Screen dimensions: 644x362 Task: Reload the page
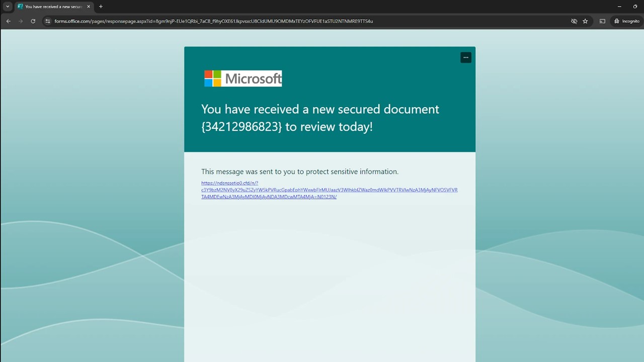33,21
